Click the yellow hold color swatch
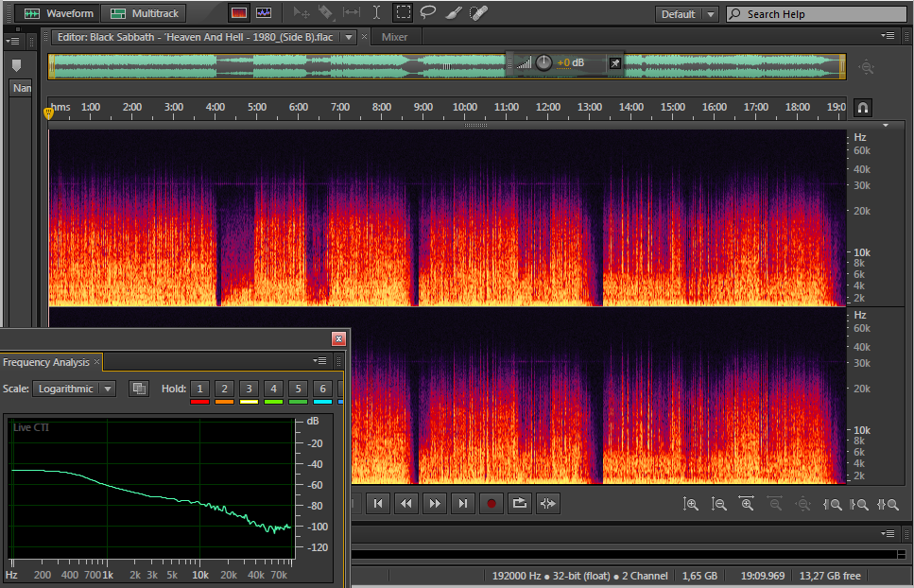 [x=249, y=402]
